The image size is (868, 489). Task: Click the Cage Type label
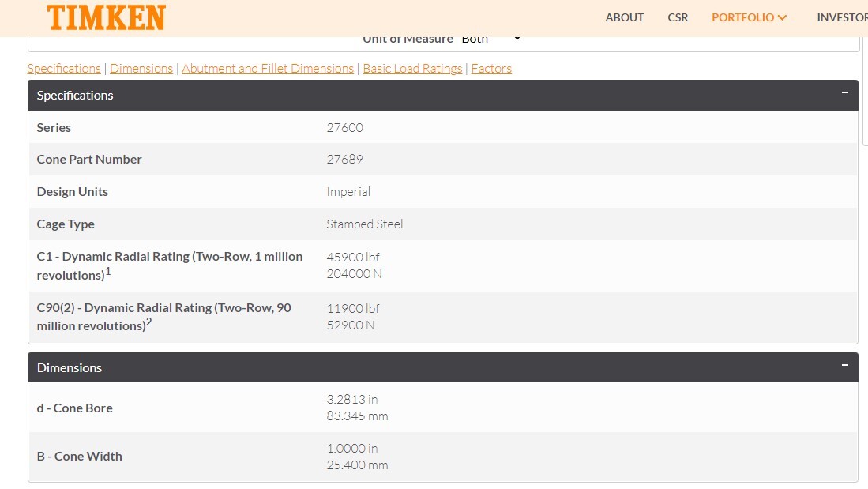pyautogui.click(x=66, y=224)
